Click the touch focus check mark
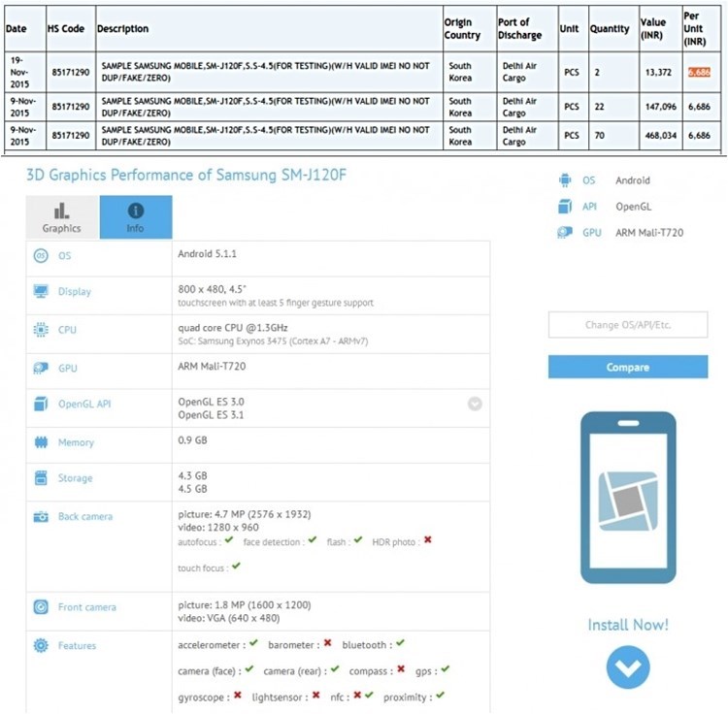Image resolution: width=728 pixels, height=714 pixels. [x=236, y=566]
